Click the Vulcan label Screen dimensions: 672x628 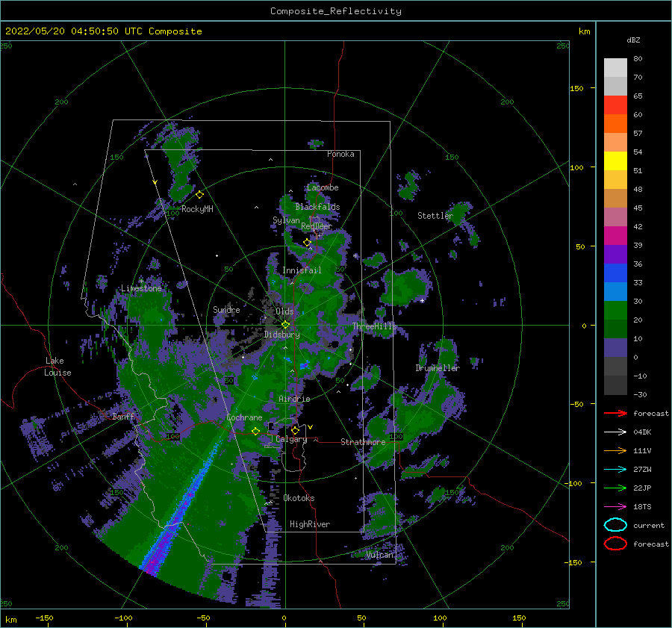coord(379,555)
